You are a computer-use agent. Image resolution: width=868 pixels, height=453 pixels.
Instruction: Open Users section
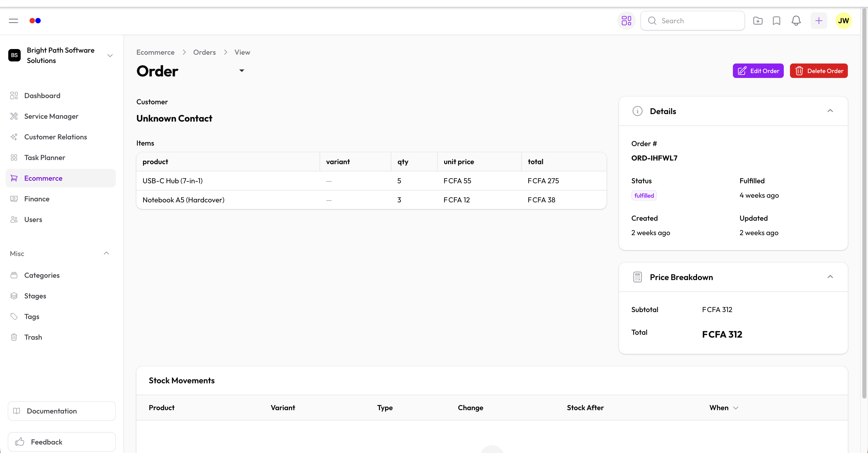coord(61,219)
